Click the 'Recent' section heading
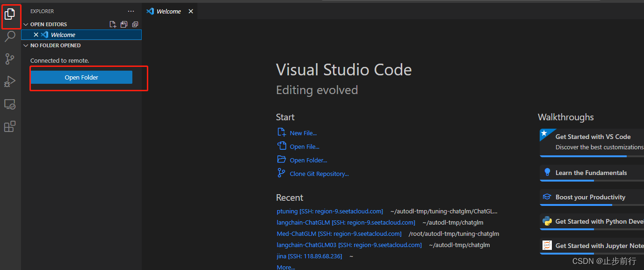Viewport: 644px width, 270px height. [289, 198]
